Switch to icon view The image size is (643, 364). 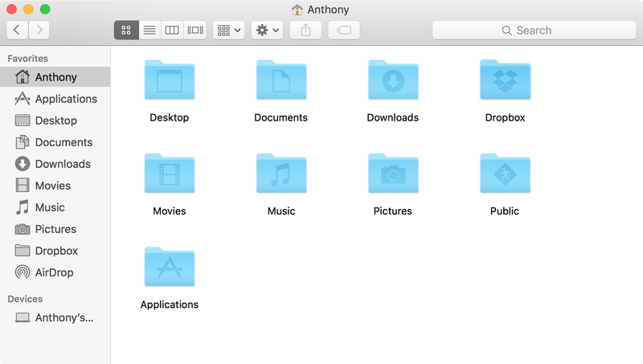click(x=126, y=30)
